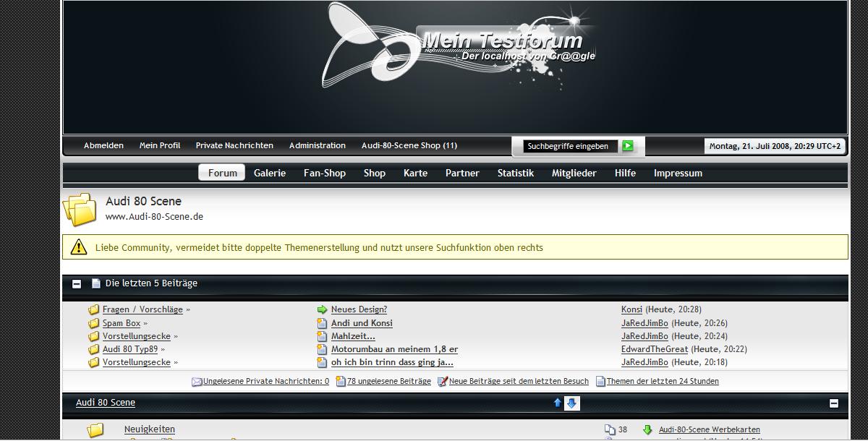This screenshot has height=441, width=868.
Task: View EdwardTheGreat's profile link
Action: point(655,349)
